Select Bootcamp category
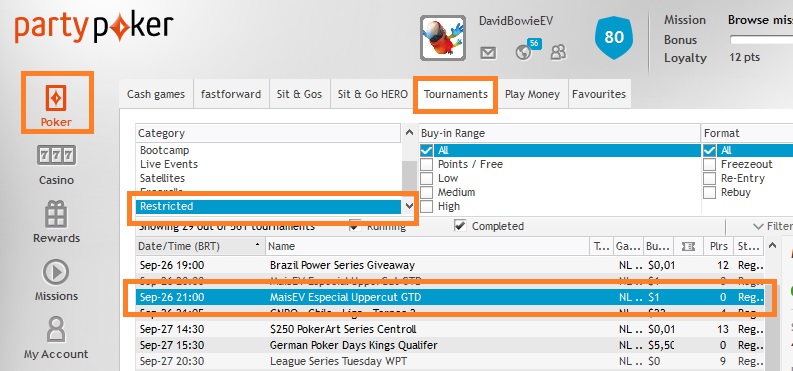 269,150
